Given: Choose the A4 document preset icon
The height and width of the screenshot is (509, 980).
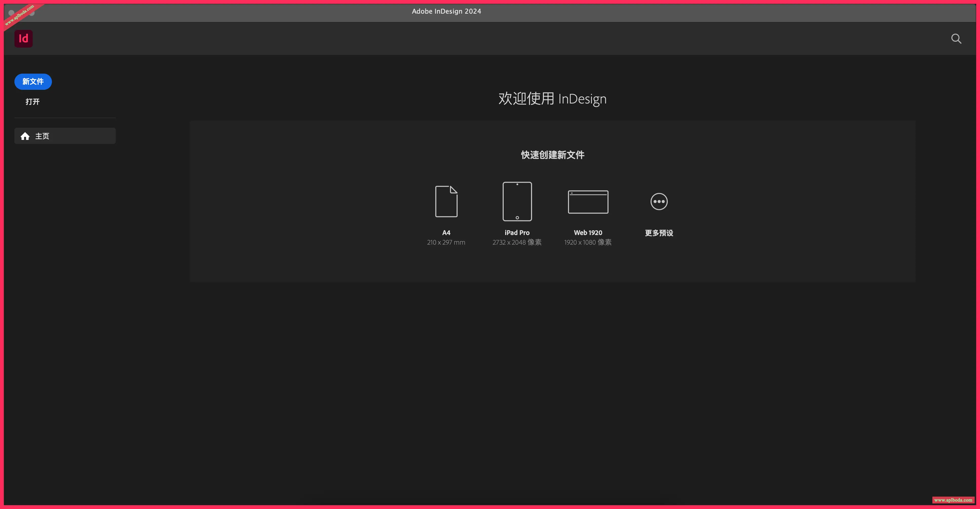Looking at the screenshot, I should pos(446,201).
